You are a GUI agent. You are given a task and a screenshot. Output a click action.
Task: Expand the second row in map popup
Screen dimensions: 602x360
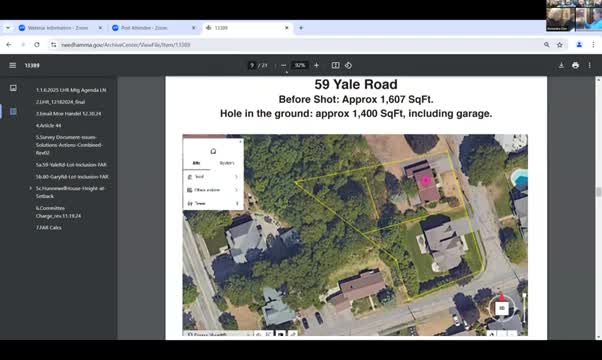[213, 190]
